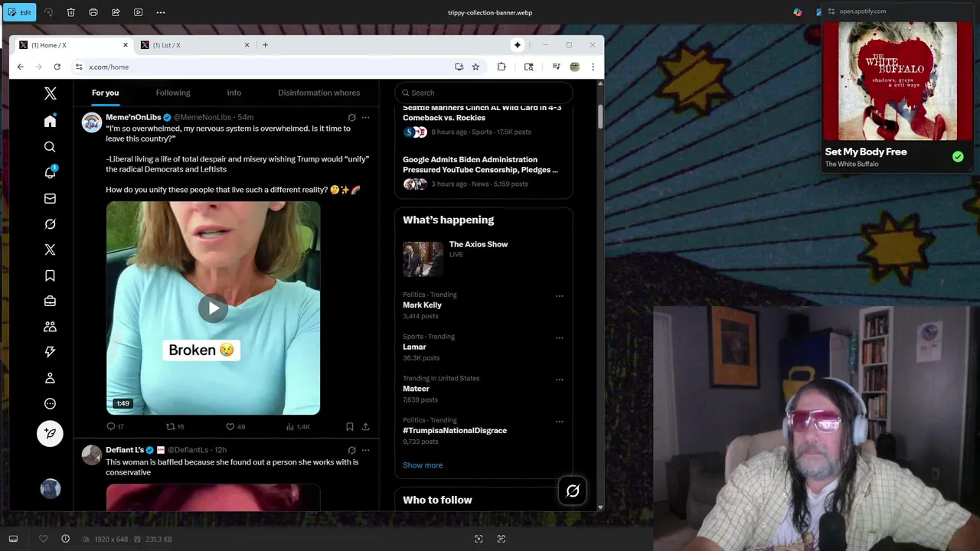Screen dimensions: 980x551
Task: Close the (1) Home / X tab
Action: (x=126, y=45)
